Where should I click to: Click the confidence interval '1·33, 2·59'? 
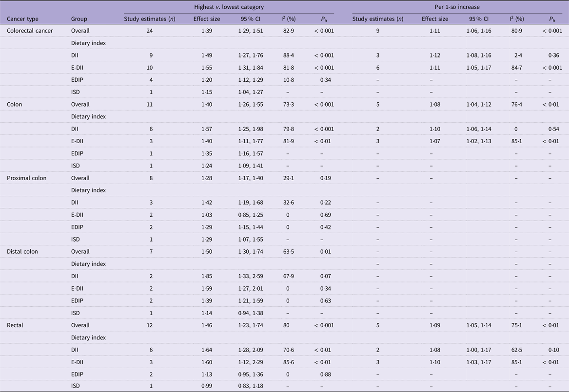pos(250,276)
